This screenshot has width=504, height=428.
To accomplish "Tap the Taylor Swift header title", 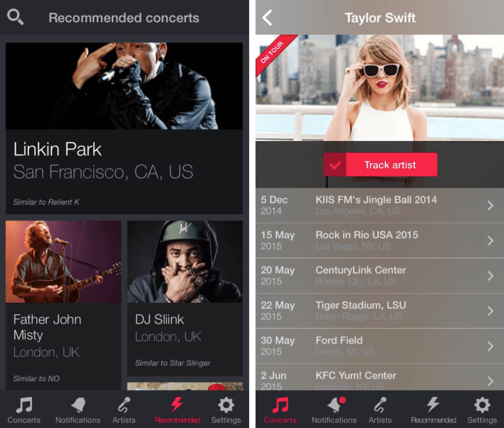I will (x=380, y=18).
